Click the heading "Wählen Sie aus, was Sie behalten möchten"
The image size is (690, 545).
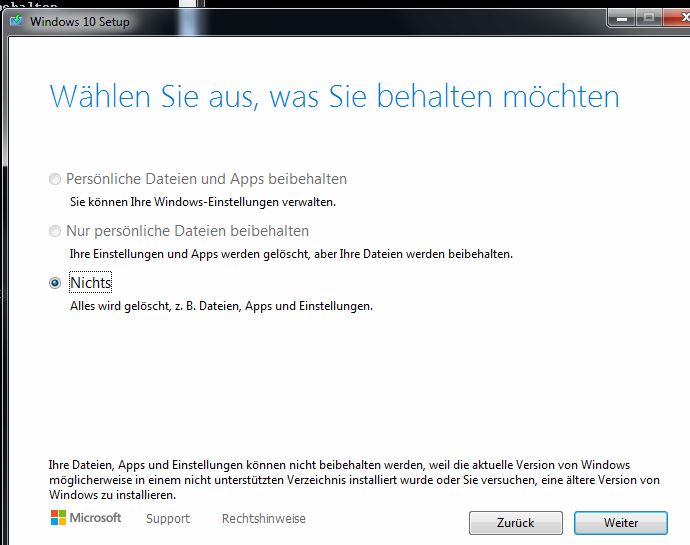pos(334,96)
